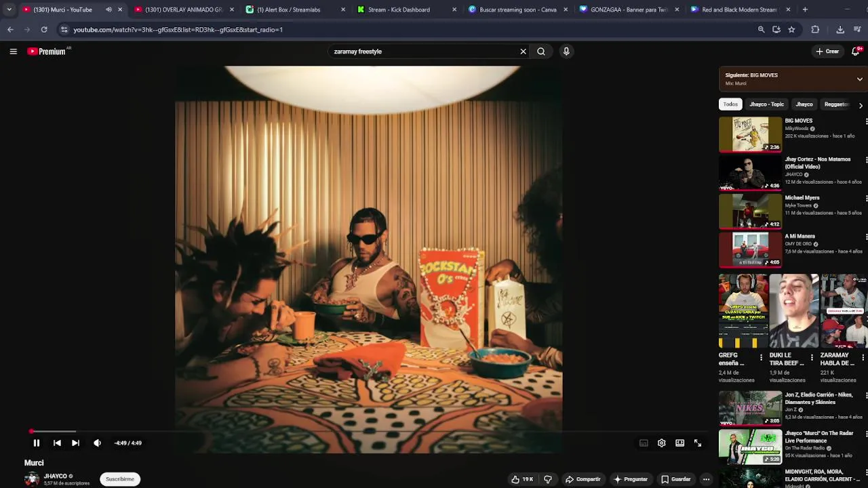The image size is (868, 488).
Task: Open more actions ellipsis under video
Action: (x=706, y=479)
